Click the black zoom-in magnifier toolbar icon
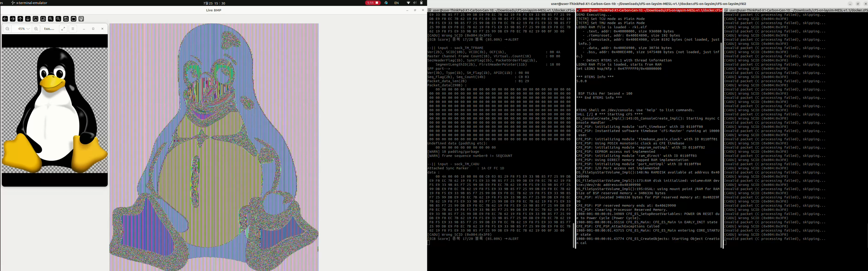Screen dimensions: 868x271 tap(51, 19)
